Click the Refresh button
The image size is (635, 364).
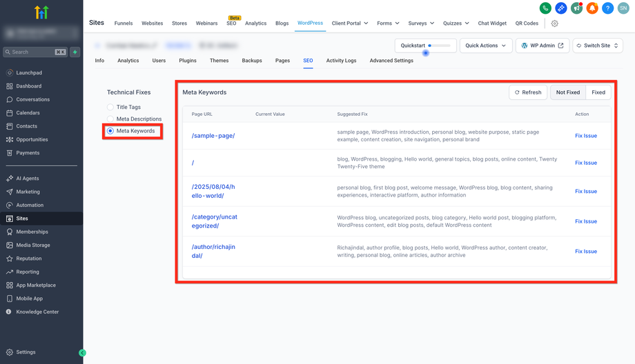point(528,92)
